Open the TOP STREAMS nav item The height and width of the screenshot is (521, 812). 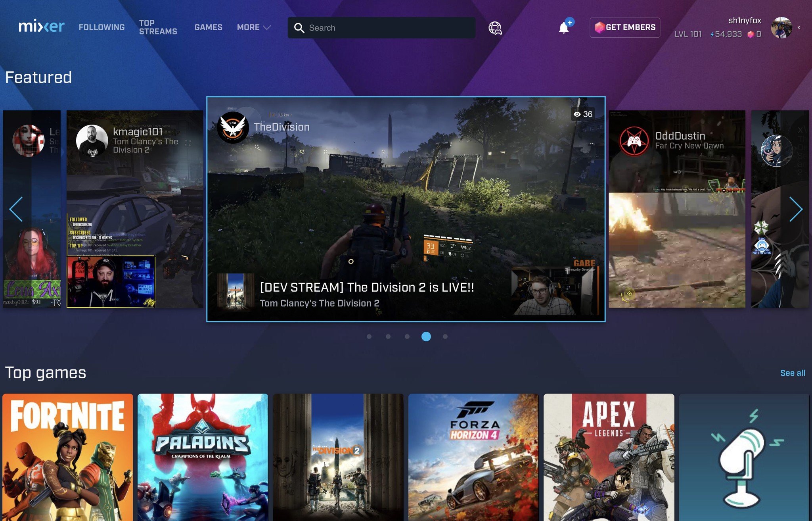click(158, 27)
